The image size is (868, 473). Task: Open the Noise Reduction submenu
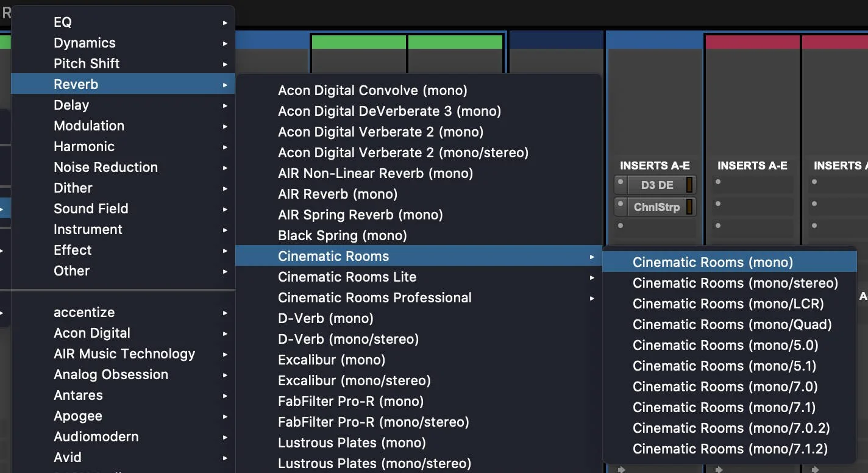coord(123,167)
